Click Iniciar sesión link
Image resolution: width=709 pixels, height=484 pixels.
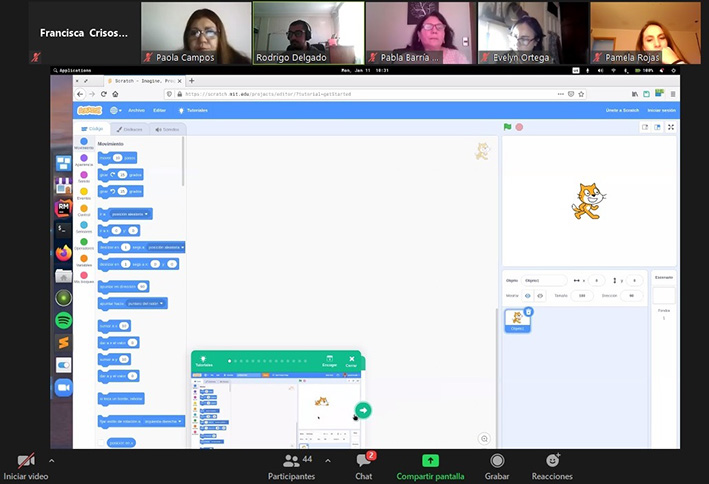pyautogui.click(x=661, y=110)
